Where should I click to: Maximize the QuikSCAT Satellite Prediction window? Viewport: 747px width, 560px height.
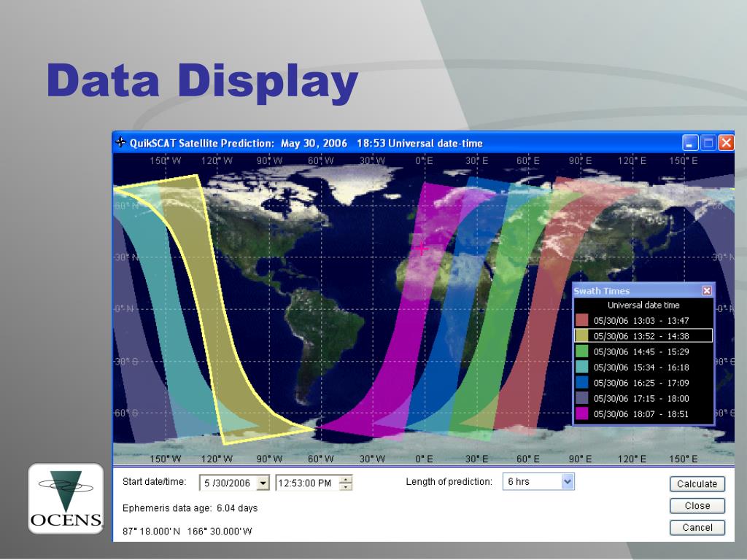click(x=708, y=143)
